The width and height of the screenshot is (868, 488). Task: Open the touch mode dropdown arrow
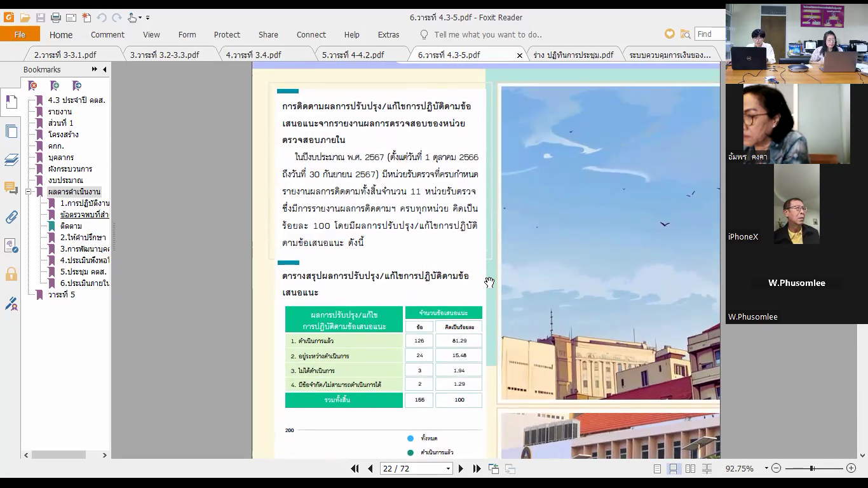140,18
